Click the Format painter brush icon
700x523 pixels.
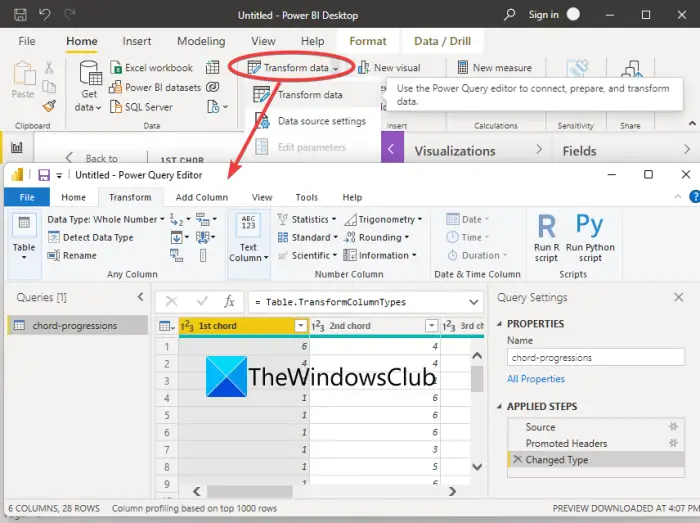coord(49,106)
